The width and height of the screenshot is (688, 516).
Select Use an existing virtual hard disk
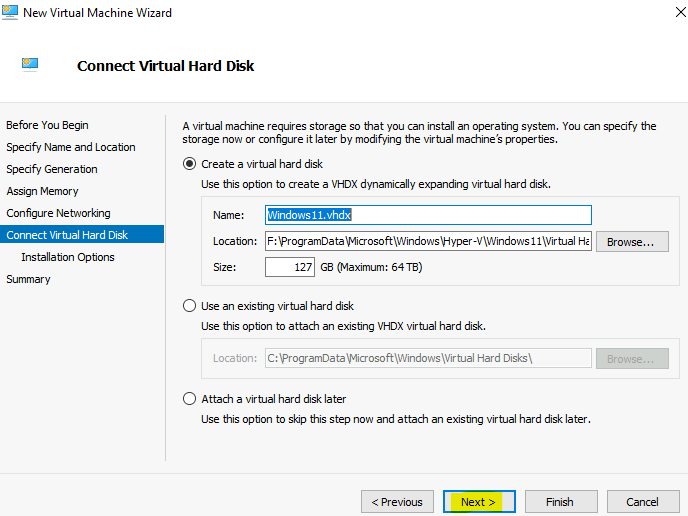click(189, 306)
